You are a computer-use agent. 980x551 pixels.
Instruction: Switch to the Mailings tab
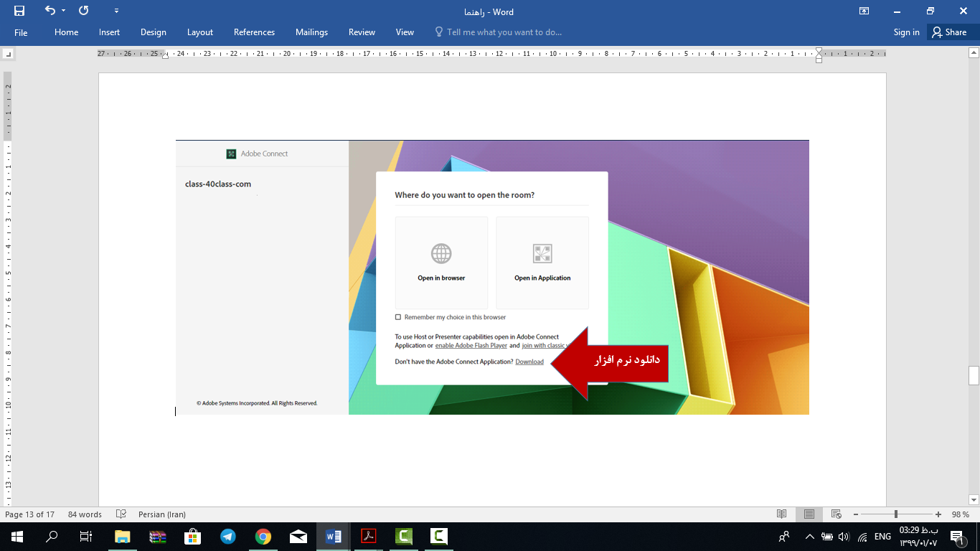pyautogui.click(x=311, y=32)
